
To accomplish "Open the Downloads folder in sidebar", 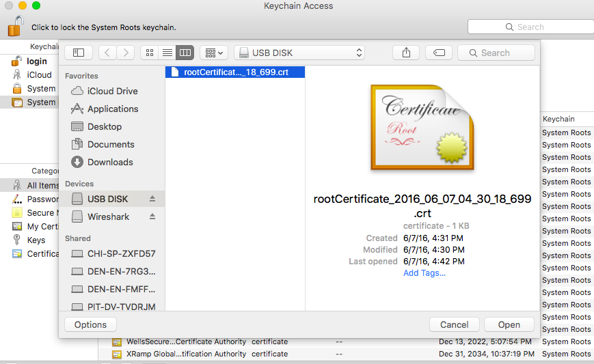I will click(x=110, y=162).
